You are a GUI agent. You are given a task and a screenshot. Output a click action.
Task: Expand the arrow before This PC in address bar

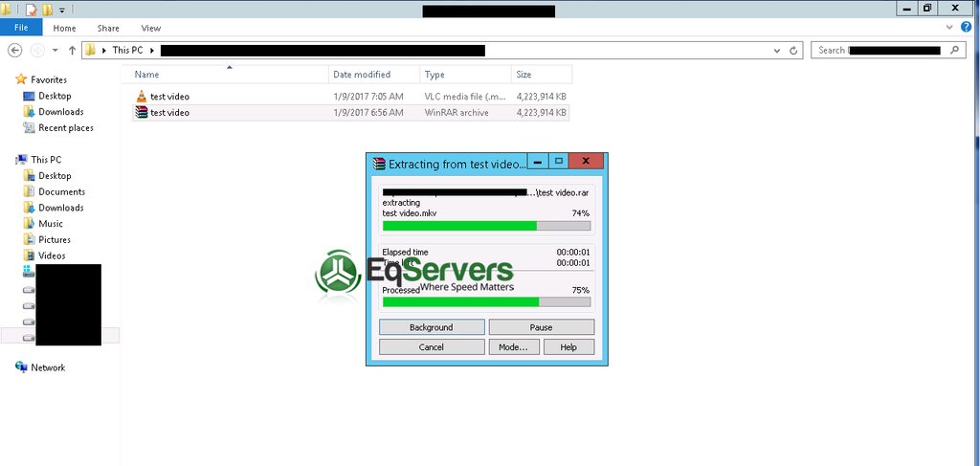click(104, 51)
